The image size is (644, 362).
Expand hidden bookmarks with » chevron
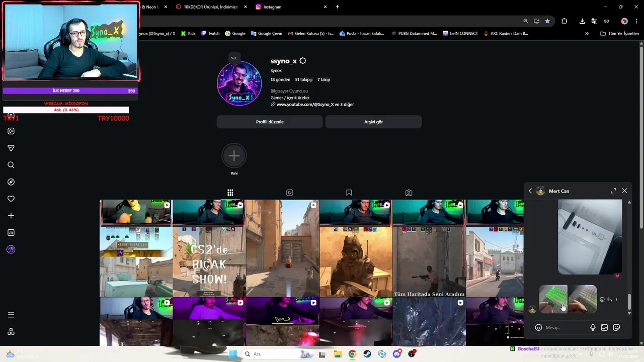(x=587, y=34)
